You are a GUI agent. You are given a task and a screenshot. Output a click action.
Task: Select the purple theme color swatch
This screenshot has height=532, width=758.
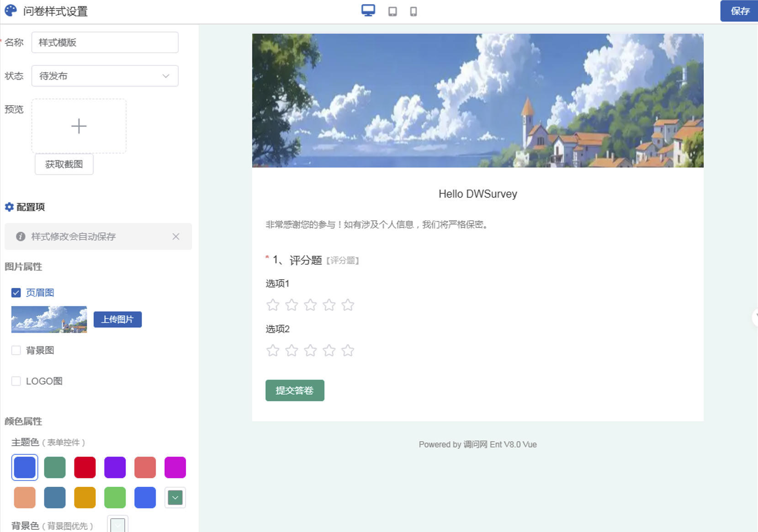point(115,467)
